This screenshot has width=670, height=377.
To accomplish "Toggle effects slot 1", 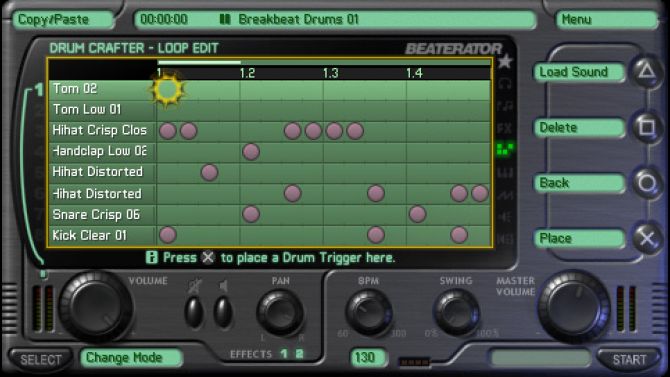I will (x=284, y=354).
